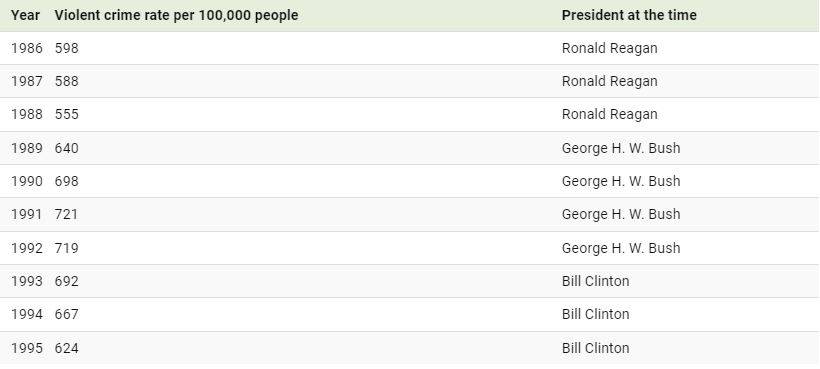Image resolution: width=820 pixels, height=369 pixels.
Task: Click the 1995 year cell
Action: (x=27, y=348)
